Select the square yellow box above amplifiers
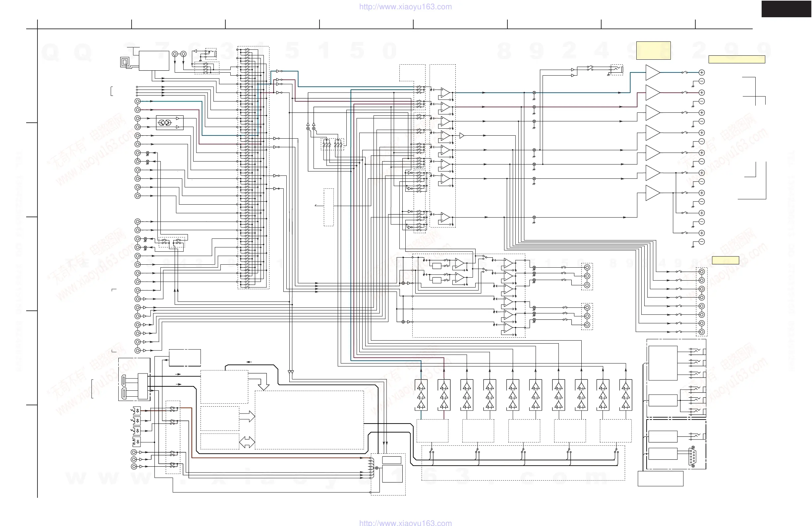The height and width of the screenshot is (526, 812). [653, 50]
